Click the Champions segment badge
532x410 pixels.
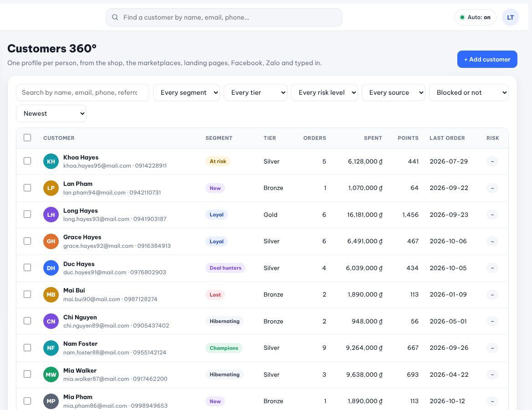click(224, 348)
